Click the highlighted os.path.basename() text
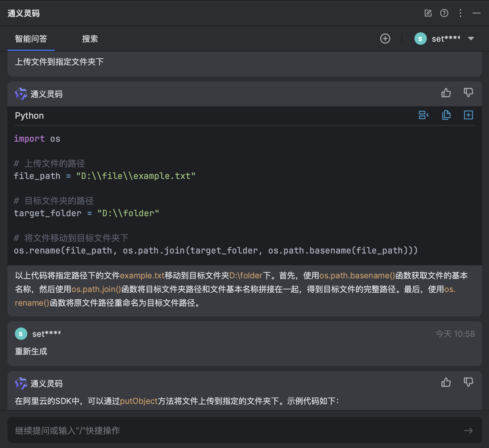Screen dimensions: 489x448 (x=357, y=276)
